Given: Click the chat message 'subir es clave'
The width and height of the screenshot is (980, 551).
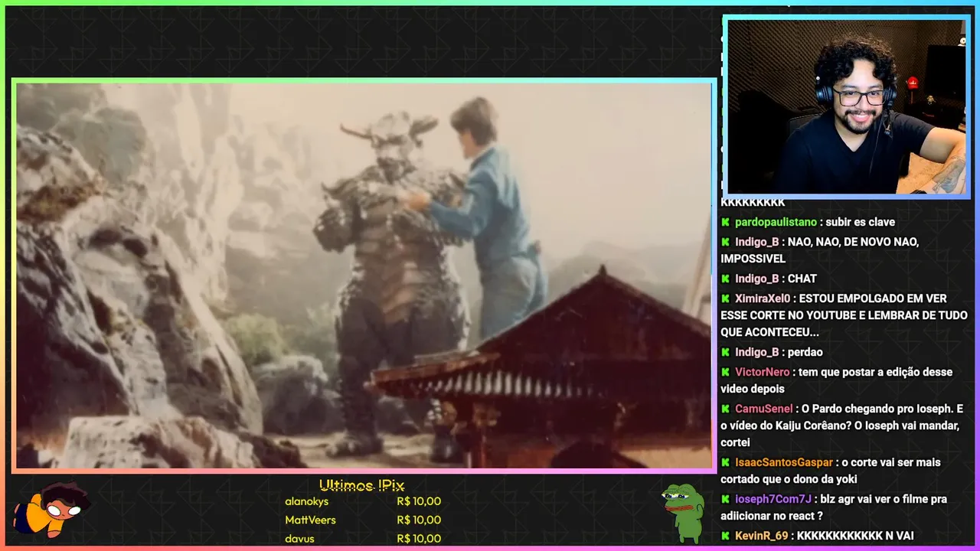Looking at the screenshot, I should [x=861, y=223].
